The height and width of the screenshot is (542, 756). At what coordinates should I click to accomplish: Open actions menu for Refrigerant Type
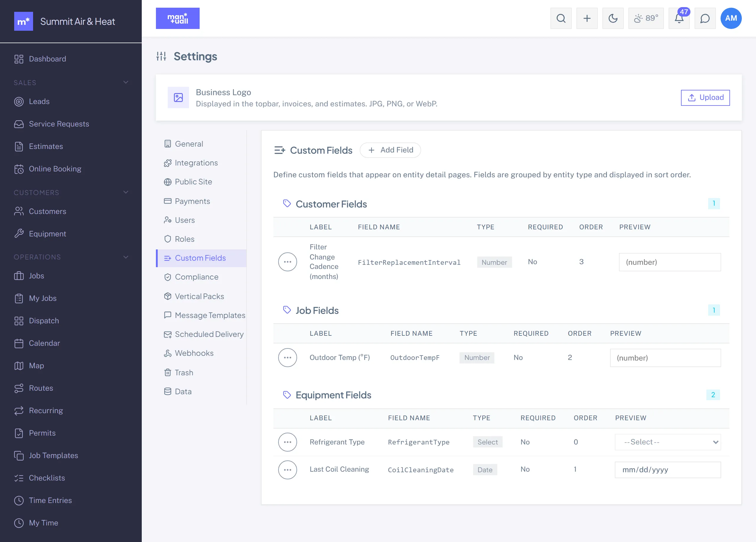pos(287,442)
